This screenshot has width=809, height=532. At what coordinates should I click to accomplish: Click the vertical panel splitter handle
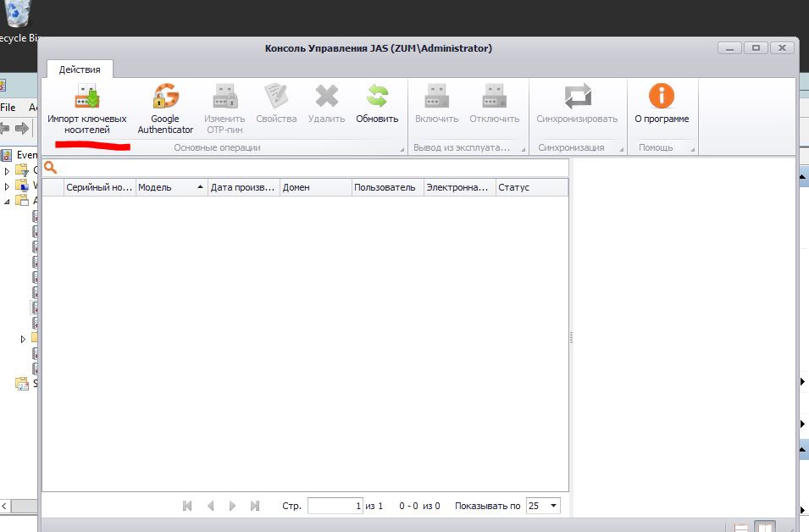tap(571, 337)
